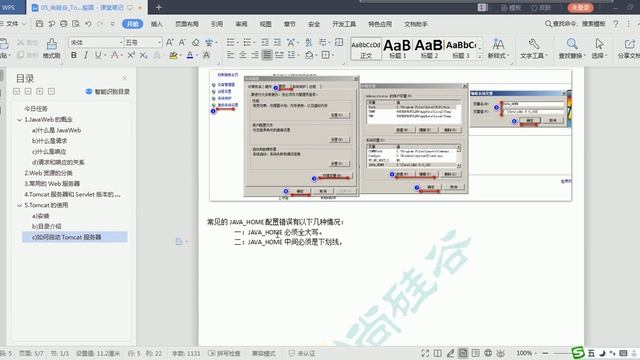Apply subscript formatting
The image size is (640, 360).
[144, 55]
